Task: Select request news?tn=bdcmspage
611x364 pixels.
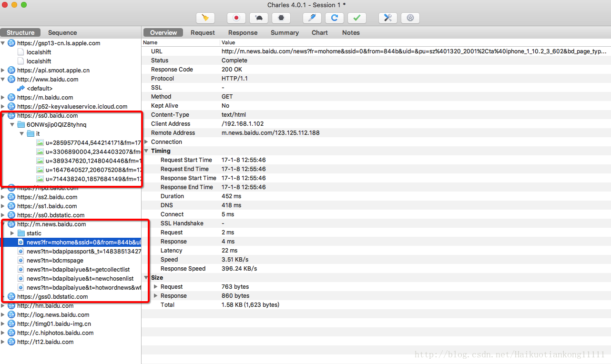Action: coord(55,260)
